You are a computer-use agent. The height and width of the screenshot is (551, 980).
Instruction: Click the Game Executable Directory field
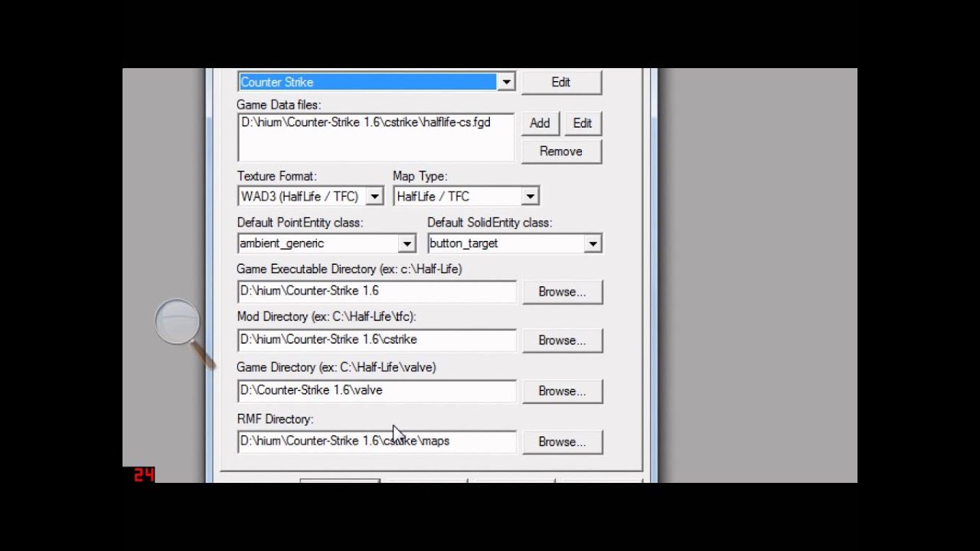[377, 292]
